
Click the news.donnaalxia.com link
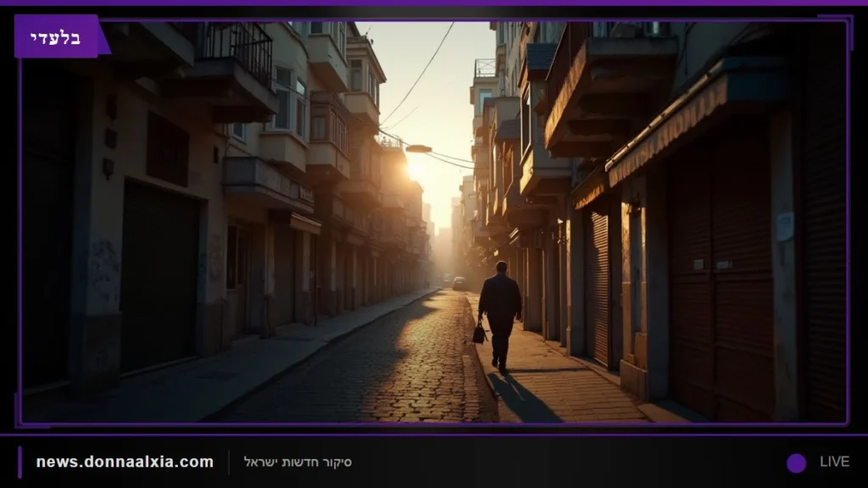point(125,462)
